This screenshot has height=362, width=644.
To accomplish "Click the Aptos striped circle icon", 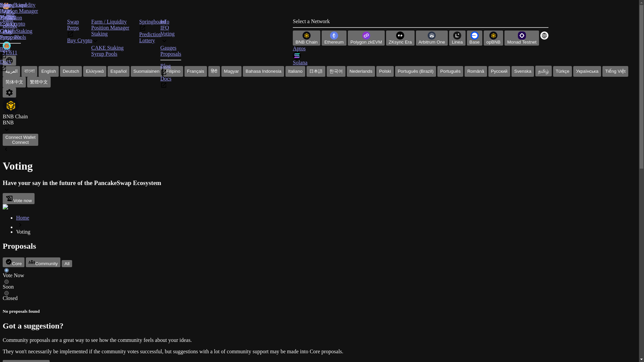I will (x=544, y=36).
